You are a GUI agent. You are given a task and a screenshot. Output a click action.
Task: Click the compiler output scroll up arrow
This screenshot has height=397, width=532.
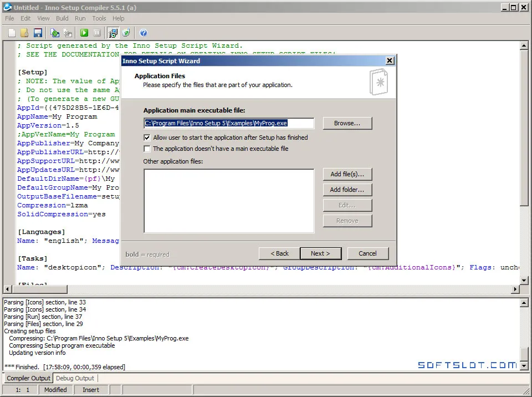pyautogui.click(x=524, y=303)
